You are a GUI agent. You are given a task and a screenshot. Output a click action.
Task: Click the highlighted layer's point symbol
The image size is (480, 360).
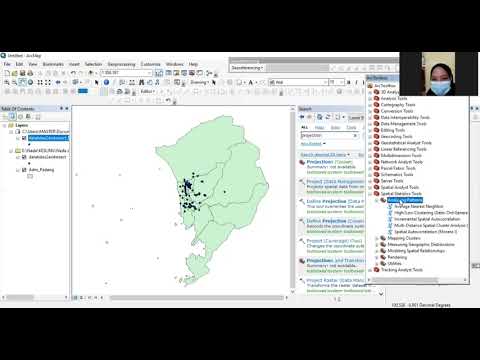pyautogui.click(x=29, y=145)
